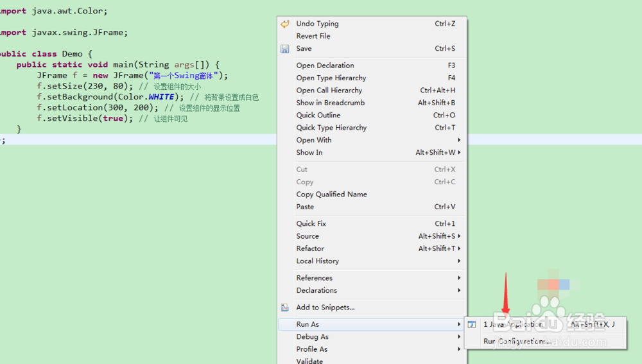The image size is (642, 364).
Task: Open the References menu item
Action: [x=372, y=278]
